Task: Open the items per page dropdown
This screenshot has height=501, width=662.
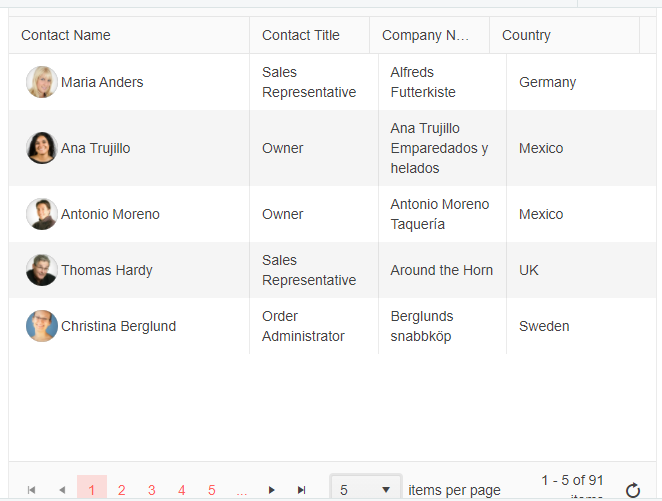Action: pos(366,490)
